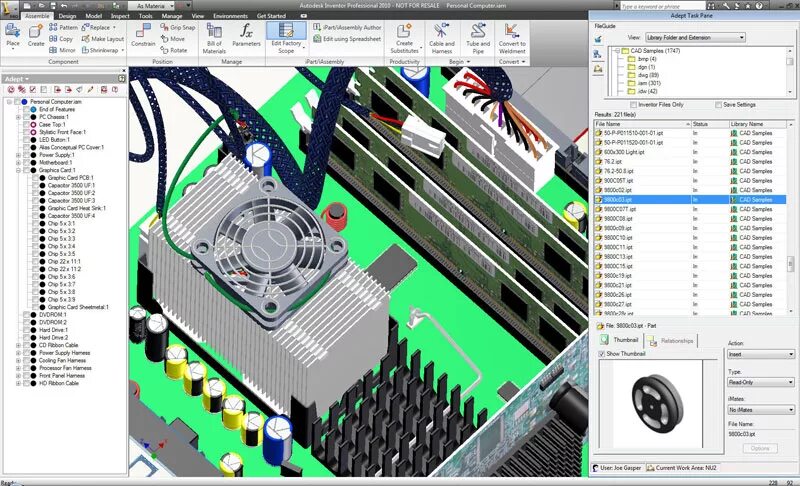Open the iMates dropdown
This screenshot has height=486, width=800.
point(761,410)
